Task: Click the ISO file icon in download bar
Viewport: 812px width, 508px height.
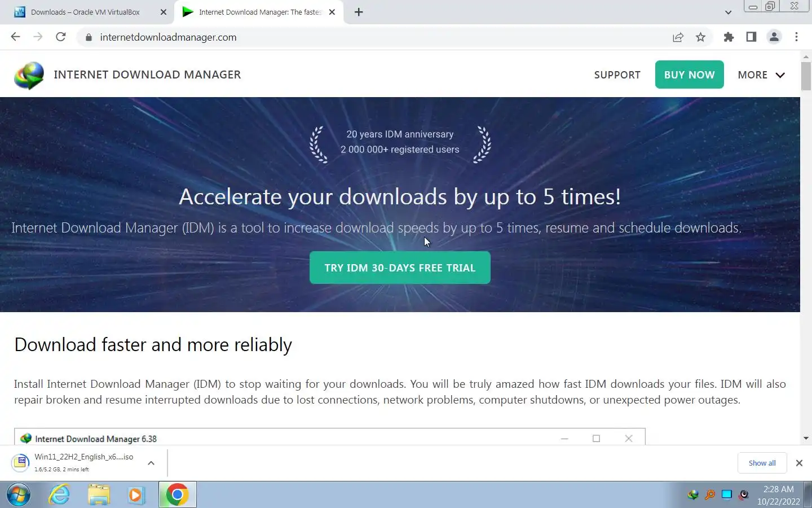Action: pyautogui.click(x=20, y=463)
